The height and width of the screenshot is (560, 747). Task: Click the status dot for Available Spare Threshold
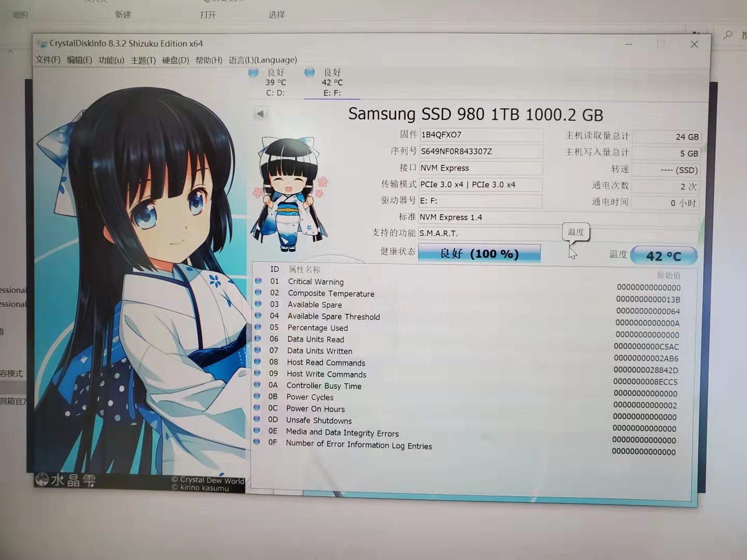258,315
